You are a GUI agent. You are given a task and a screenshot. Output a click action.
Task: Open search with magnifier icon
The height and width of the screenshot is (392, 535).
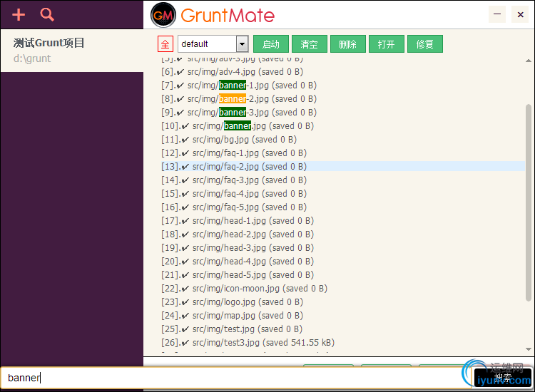tap(47, 15)
